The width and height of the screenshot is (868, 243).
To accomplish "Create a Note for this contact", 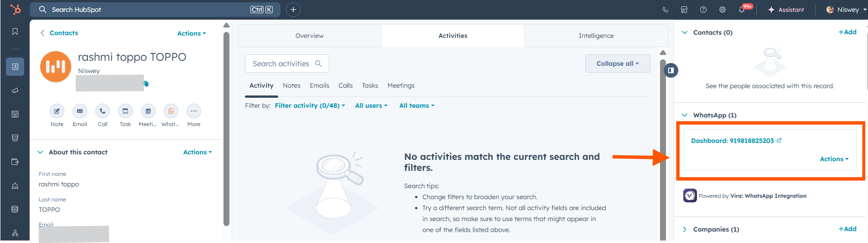I will [x=57, y=111].
